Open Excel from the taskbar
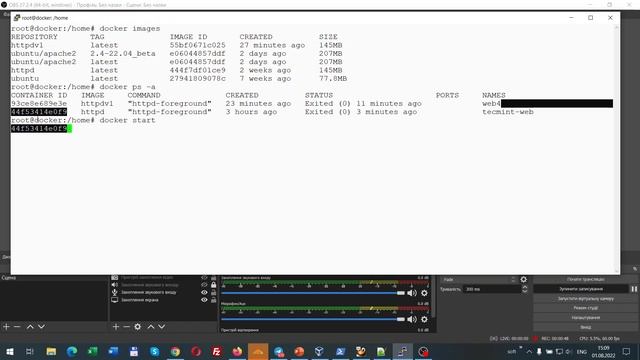Image resolution: width=640 pixels, height=360 pixels. pyautogui.click(x=93, y=351)
